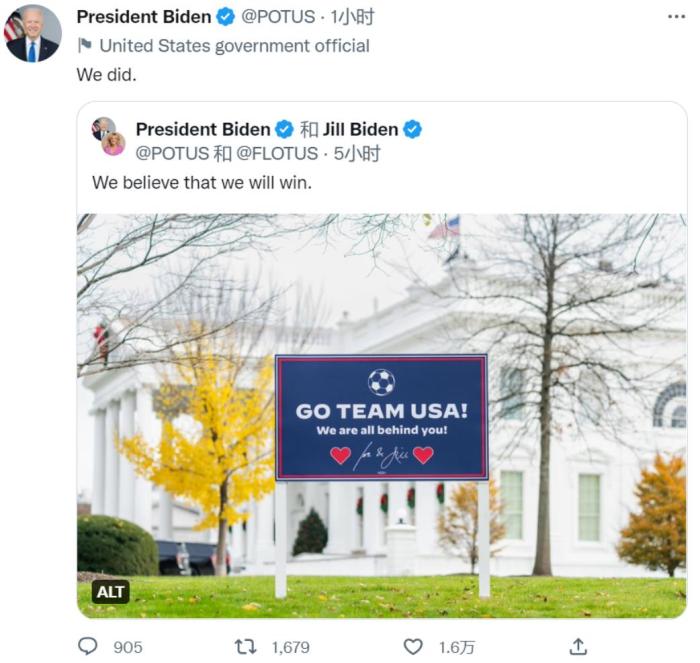
Task: Retweet this post using the retweet icon
Action: 245,647
